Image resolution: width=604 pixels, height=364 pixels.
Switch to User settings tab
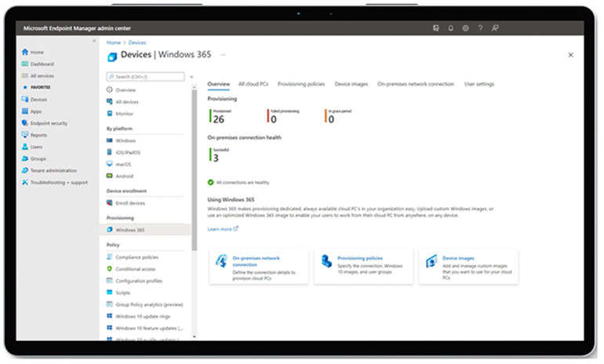(x=479, y=84)
